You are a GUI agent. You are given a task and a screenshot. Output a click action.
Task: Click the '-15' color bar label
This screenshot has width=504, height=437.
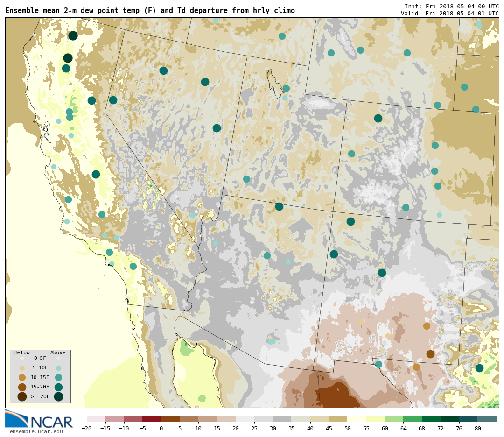[x=105, y=428]
